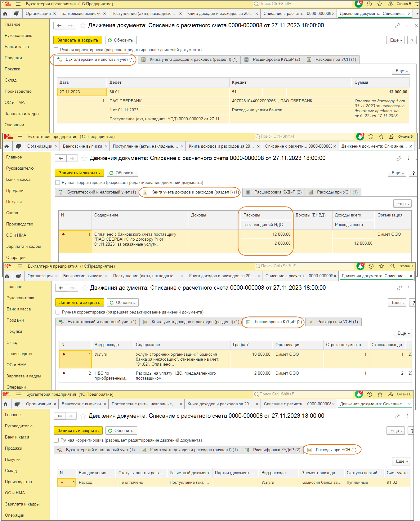Open history clock icon in the second window

[371, 137]
